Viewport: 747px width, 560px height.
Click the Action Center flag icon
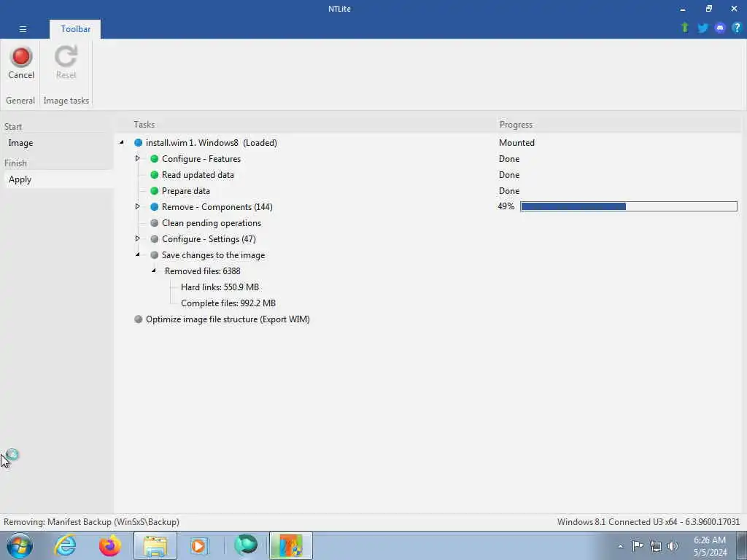point(638,545)
